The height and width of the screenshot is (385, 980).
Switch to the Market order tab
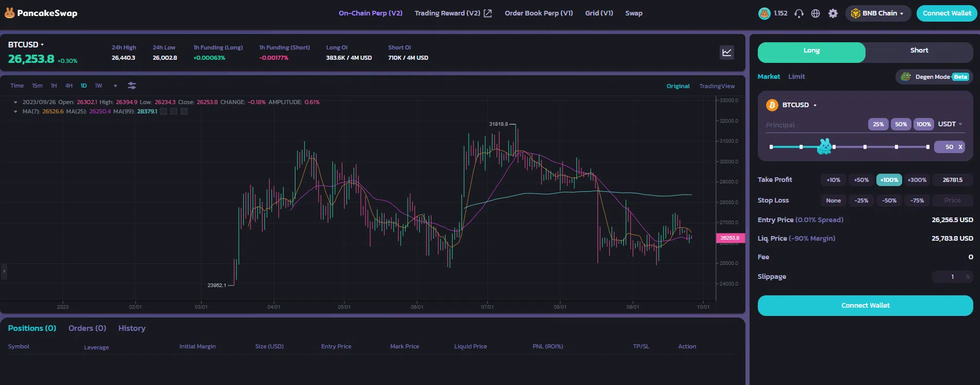tap(769, 77)
